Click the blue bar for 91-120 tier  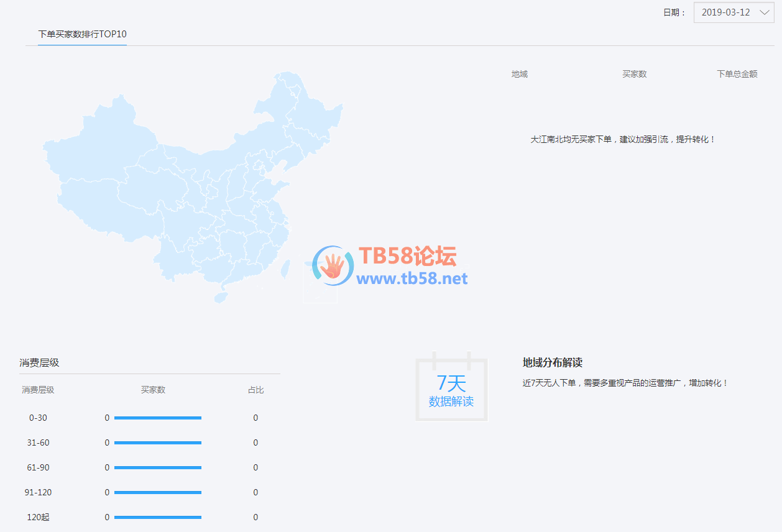pyautogui.click(x=158, y=493)
